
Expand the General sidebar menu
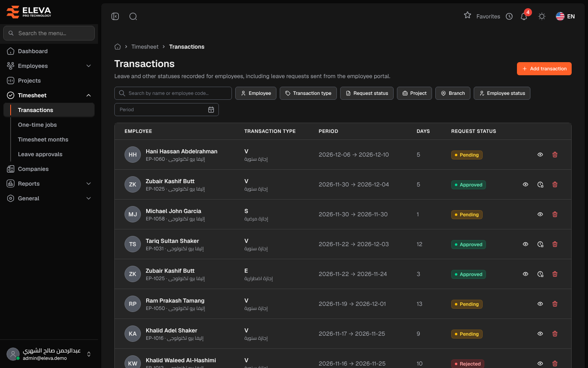tap(49, 198)
